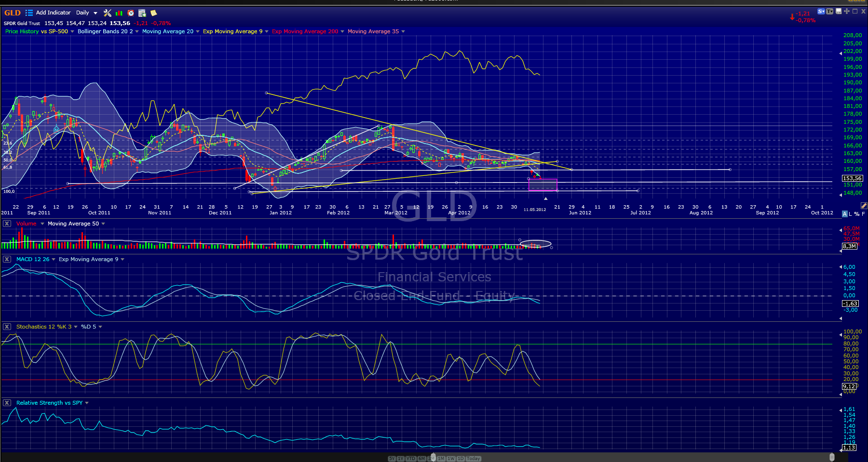Image resolution: width=868 pixels, height=462 pixels.
Task: Select the Today time range button
Action: [x=474, y=459]
